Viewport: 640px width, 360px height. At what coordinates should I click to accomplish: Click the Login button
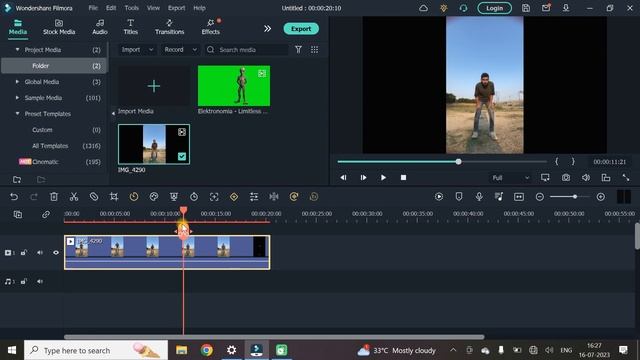[x=494, y=8]
